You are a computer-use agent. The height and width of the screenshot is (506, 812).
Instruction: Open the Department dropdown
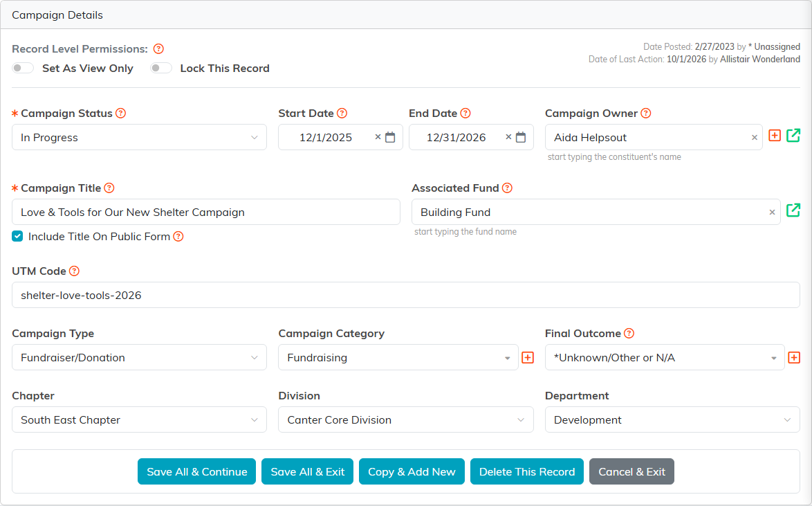672,419
